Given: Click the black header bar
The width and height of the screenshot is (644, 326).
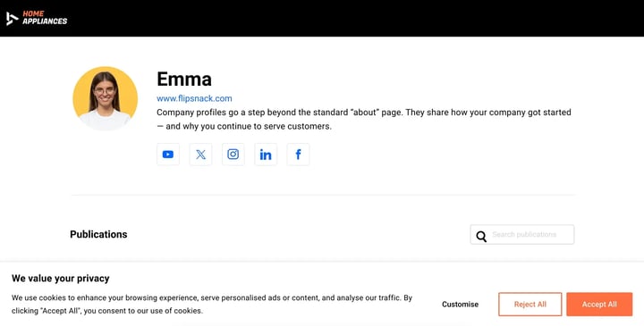Looking at the screenshot, I should coord(322,19).
